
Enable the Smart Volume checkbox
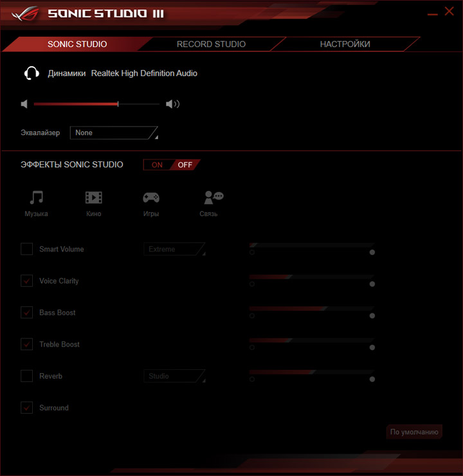pyautogui.click(x=27, y=249)
